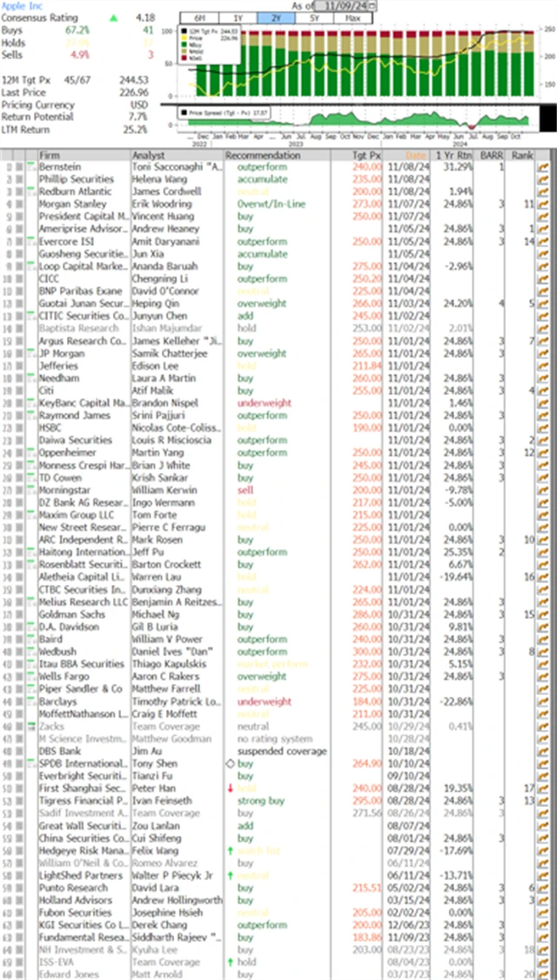Choose the Max time range tab
Viewport: 557px width, 980px height.
pos(352,18)
